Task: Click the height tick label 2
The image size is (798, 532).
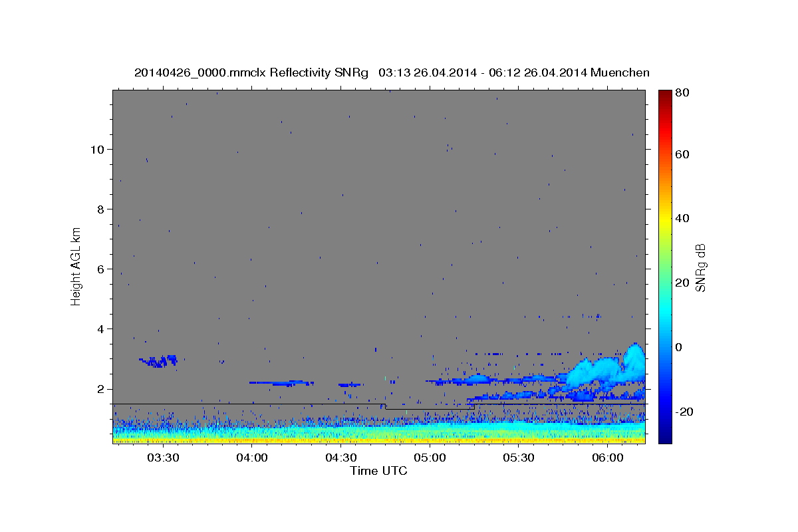Action: pos(100,389)
